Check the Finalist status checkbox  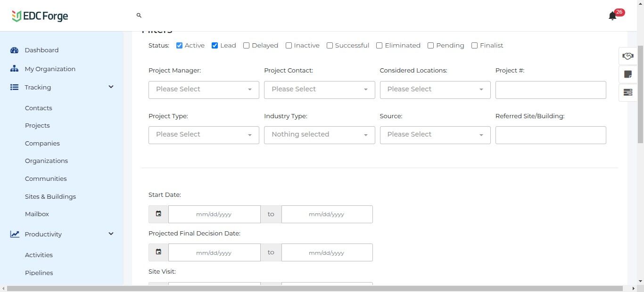point(475,46)
